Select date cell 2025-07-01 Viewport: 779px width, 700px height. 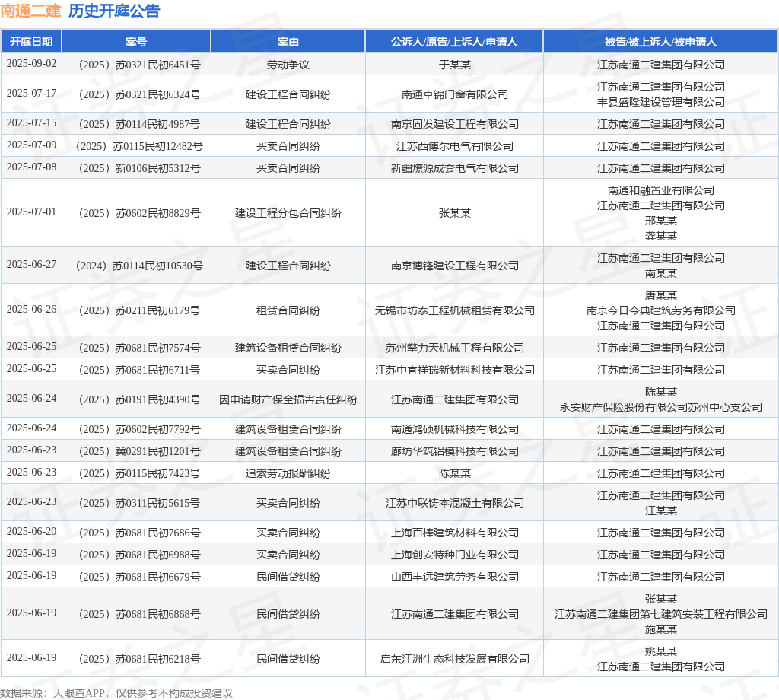31,212
